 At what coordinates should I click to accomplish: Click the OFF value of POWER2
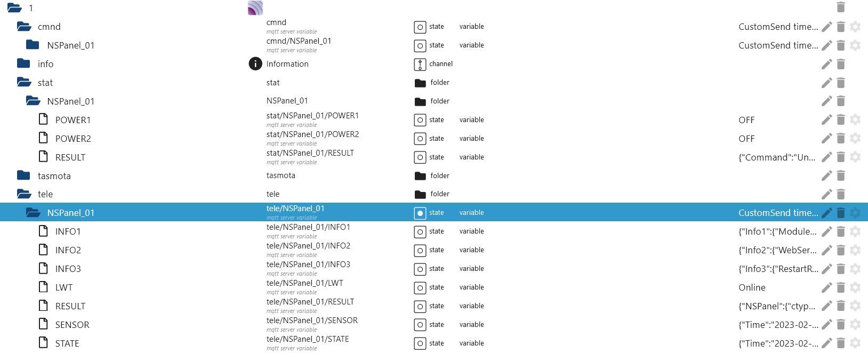tap(746, 139)
